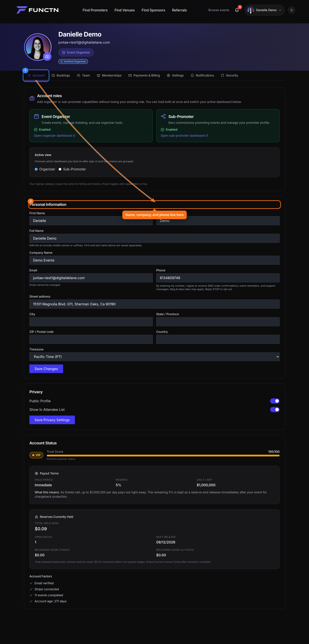309x644 pixels.
Task: Go to the Notifications tab
Action: coord(202,76)
